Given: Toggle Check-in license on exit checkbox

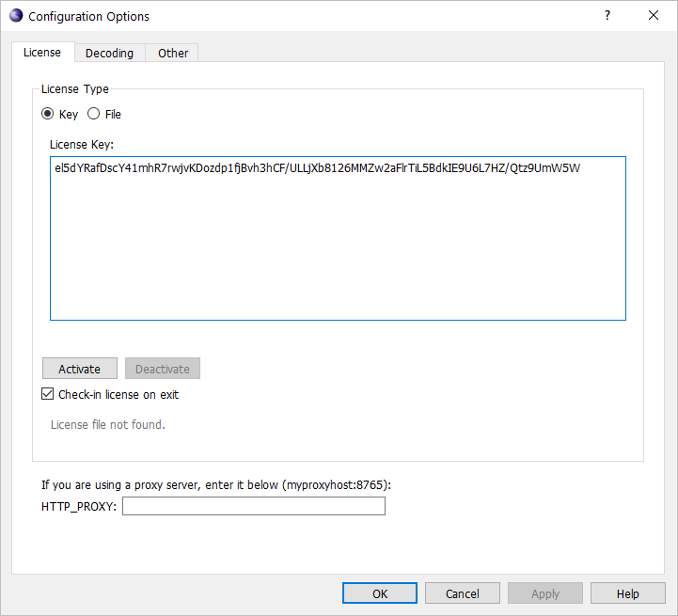Looking at the screenshot, I should (x=49, y=394).
